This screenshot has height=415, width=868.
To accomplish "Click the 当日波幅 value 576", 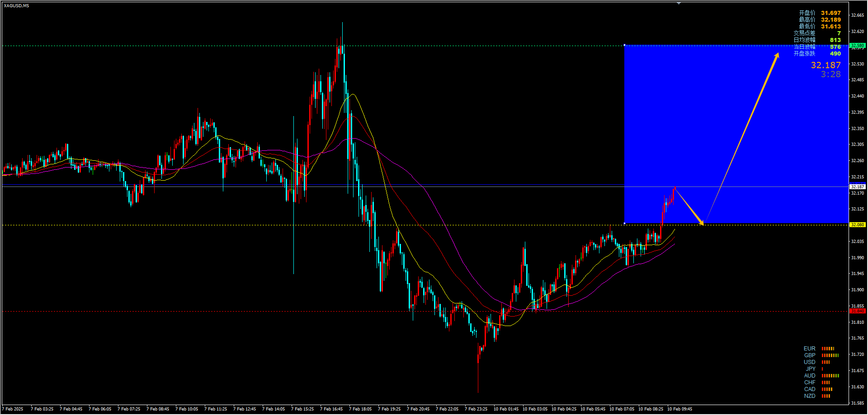I will click(x=835, y=47).
